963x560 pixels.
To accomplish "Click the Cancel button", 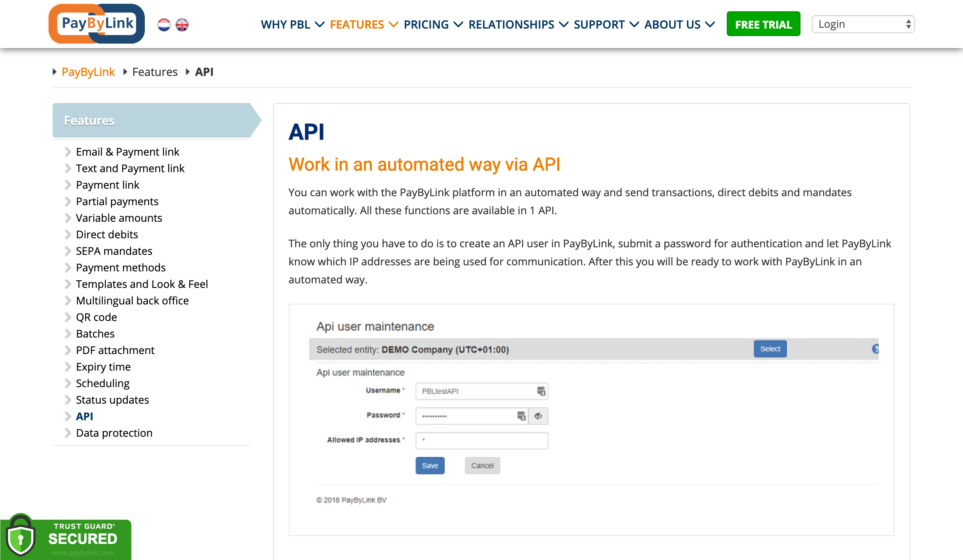I will point(482,465).
